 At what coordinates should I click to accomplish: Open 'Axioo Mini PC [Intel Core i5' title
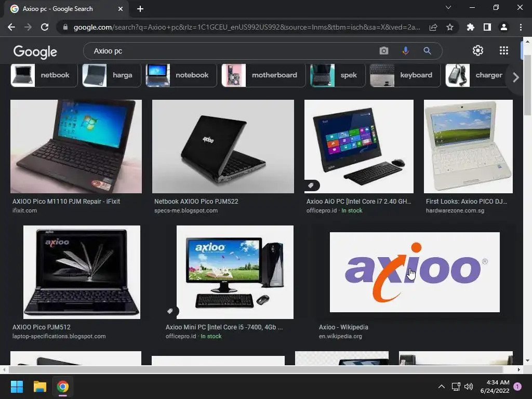(224, 327)
